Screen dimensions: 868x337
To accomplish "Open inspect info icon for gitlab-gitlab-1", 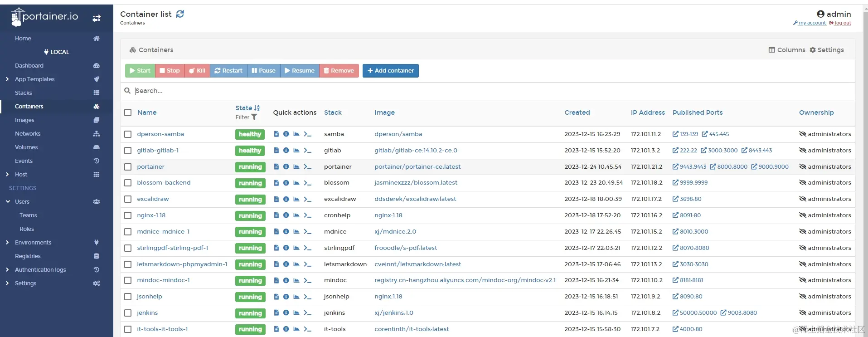I will [286, 151].
